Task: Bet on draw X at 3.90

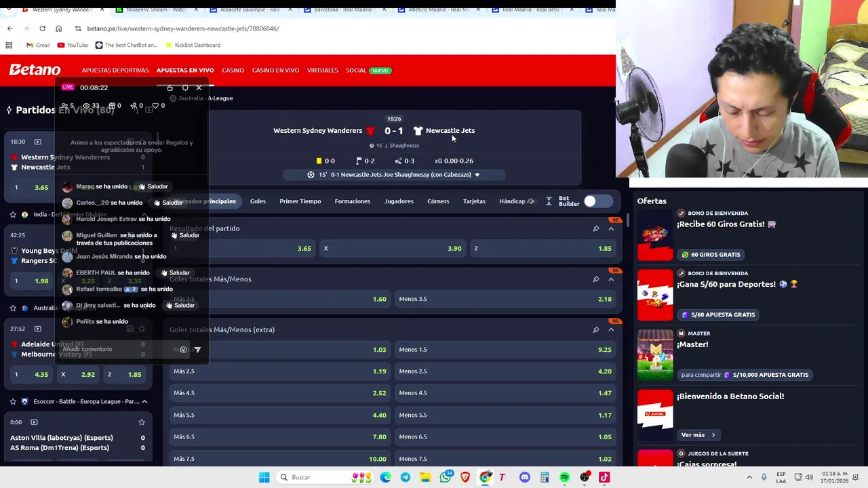Action: 393,248
